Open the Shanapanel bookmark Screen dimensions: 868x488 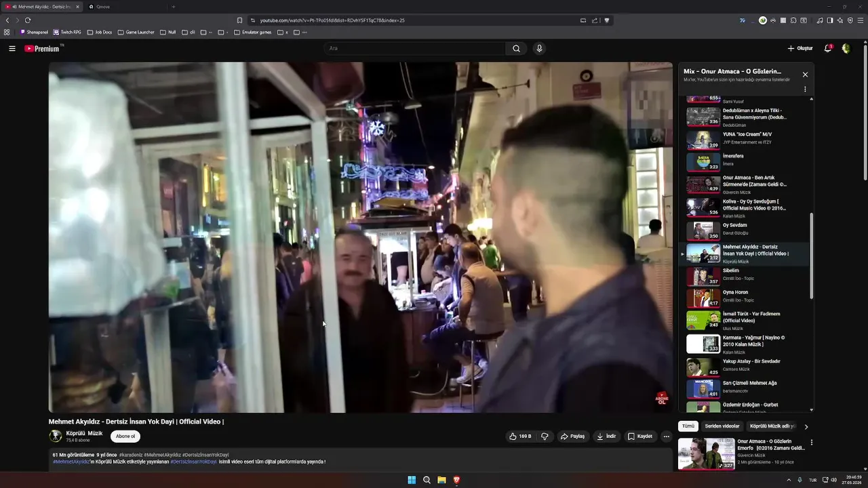34,32
